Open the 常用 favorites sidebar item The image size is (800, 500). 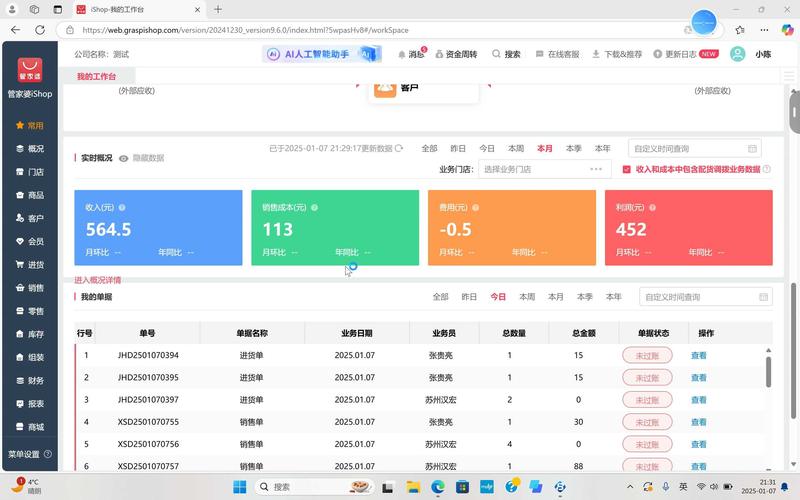click(30, 126)
